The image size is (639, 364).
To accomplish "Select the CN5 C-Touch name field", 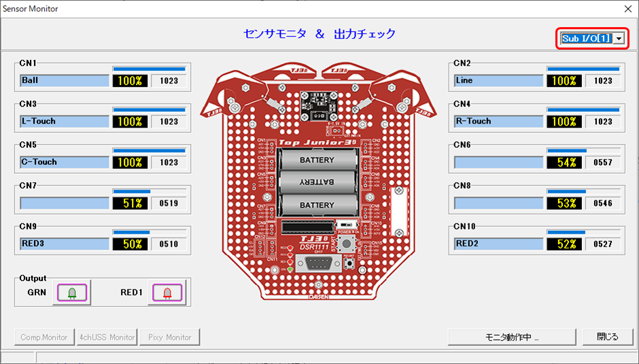I will pos(65,162).
